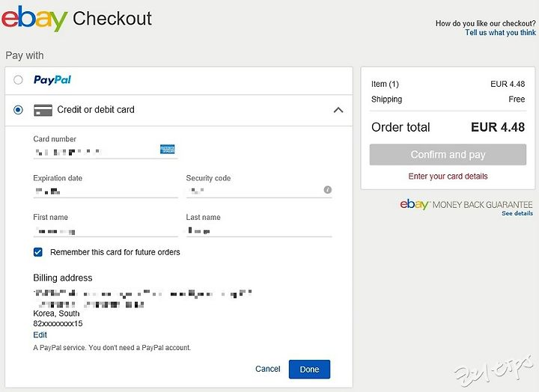Click the Security code field
Image resolution: width=539 pixels, height=392 pixels.
[259, 191]
